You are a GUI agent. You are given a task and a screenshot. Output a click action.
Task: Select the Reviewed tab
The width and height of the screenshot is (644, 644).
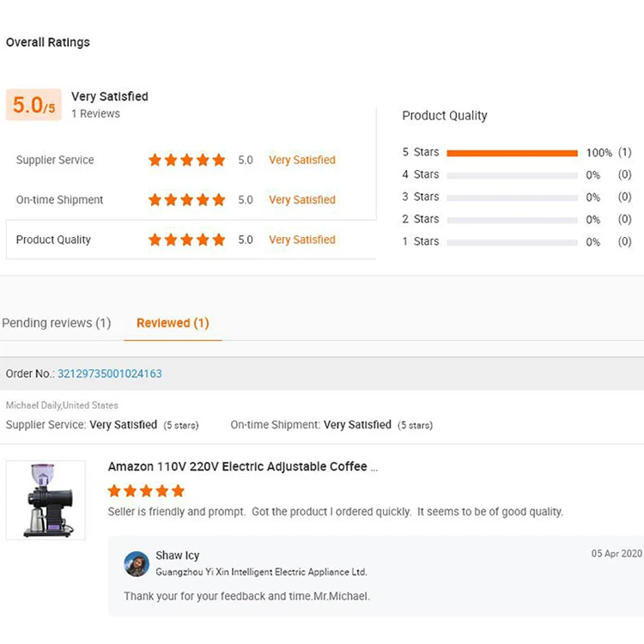[x=173, y=323]
